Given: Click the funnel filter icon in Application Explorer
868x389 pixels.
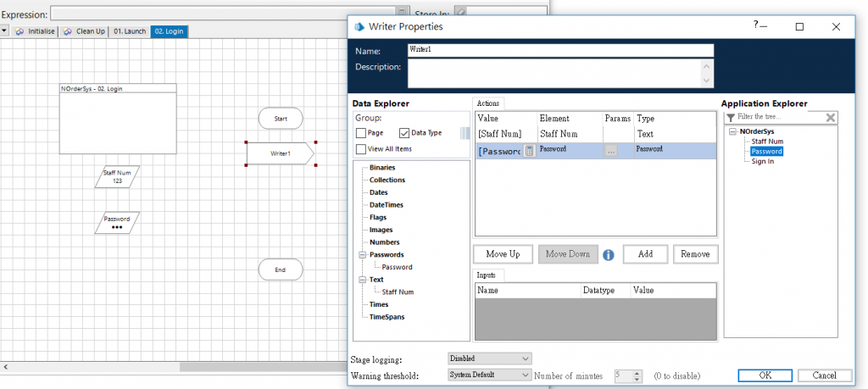Looking at the screenshot, I should pyautogui.click(x=731, y=117).
